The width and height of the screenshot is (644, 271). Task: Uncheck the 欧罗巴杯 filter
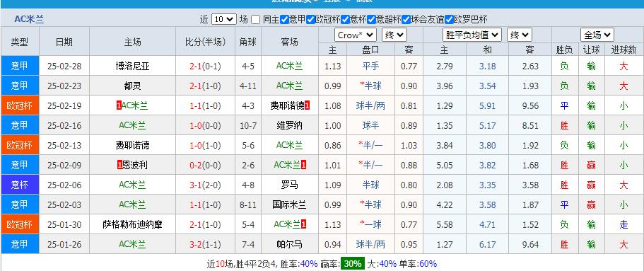449,19
